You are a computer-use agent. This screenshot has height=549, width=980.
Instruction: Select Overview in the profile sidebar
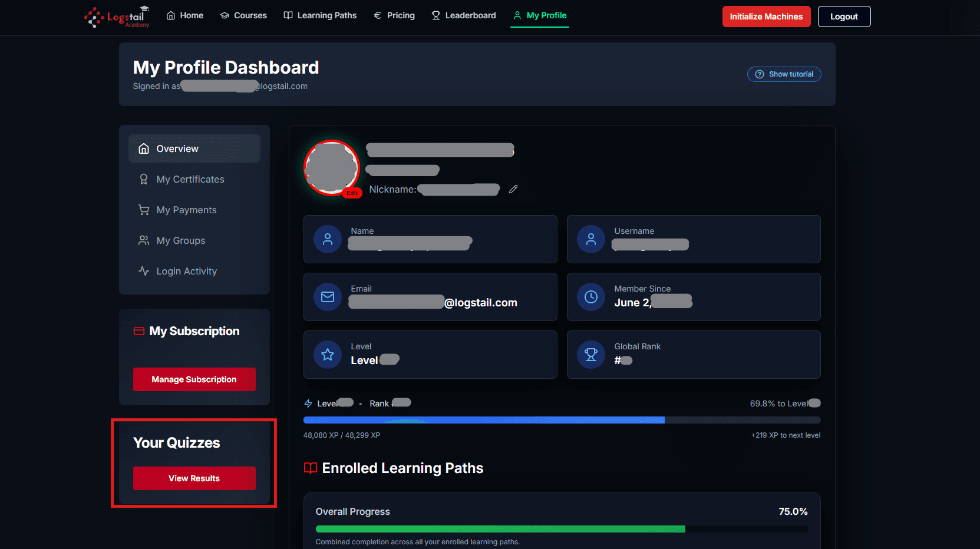tap(194, 148)
